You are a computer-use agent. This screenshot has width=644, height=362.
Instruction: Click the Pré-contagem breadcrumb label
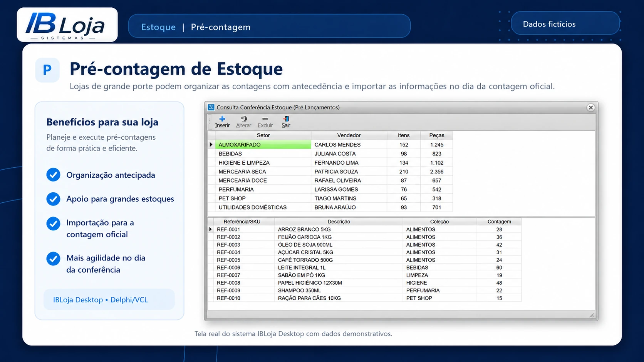point(221,27)
